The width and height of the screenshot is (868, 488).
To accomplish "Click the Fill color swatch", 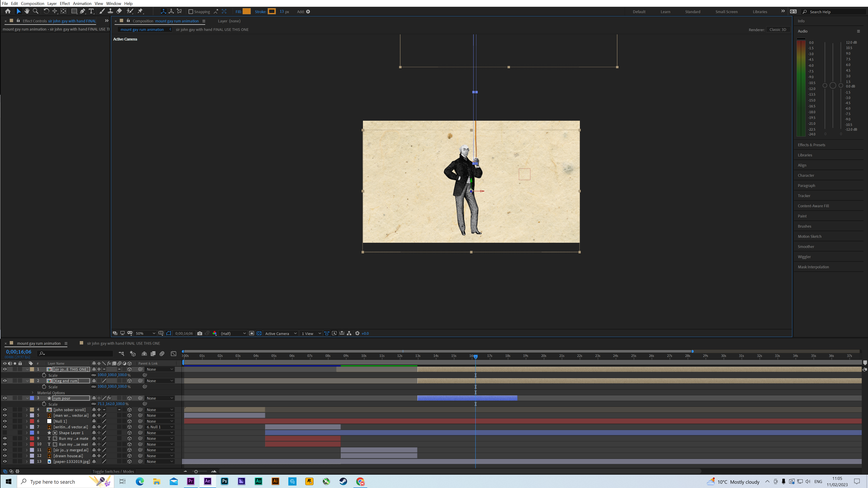I will 246,11.
